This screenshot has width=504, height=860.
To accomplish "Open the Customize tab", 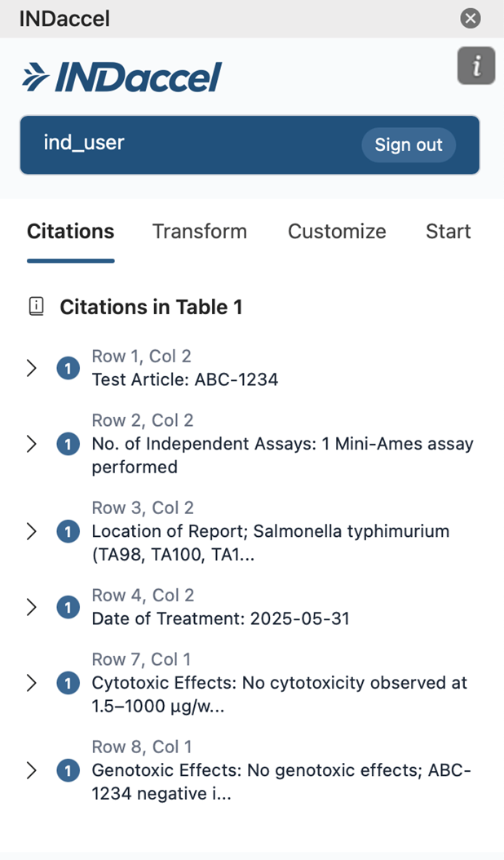I will point(337,232).
